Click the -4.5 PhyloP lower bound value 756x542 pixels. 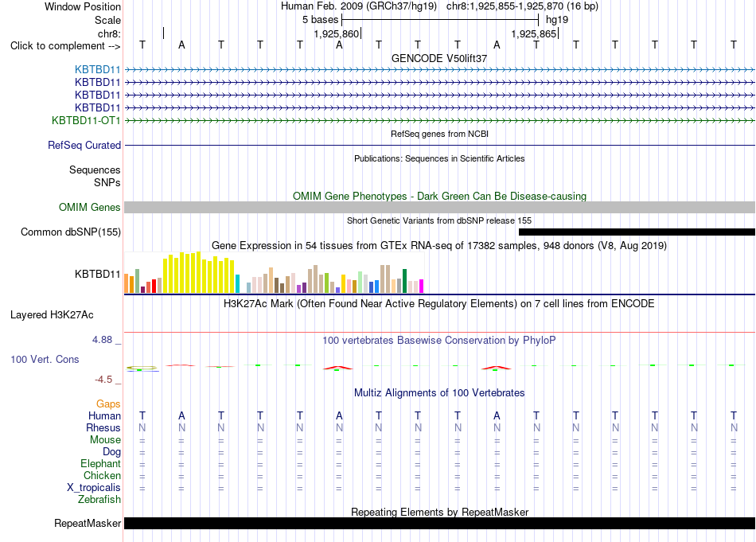pos(103,380)
